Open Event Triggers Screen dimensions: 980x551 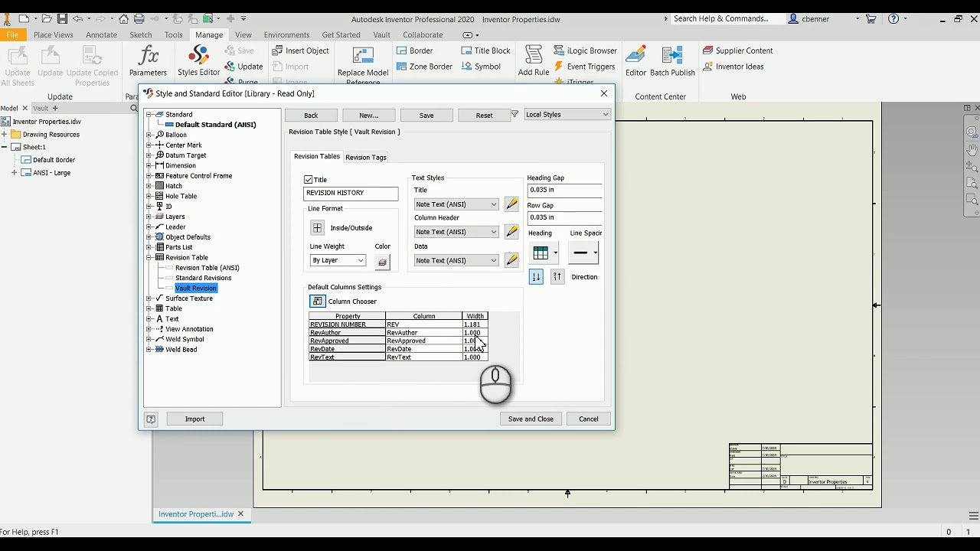click(x=584, y=67)
